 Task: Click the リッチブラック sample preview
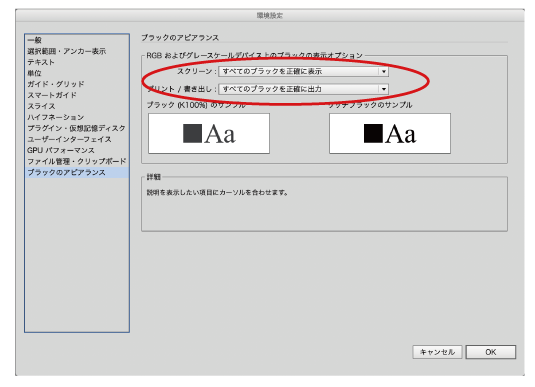tap(390, 133)
